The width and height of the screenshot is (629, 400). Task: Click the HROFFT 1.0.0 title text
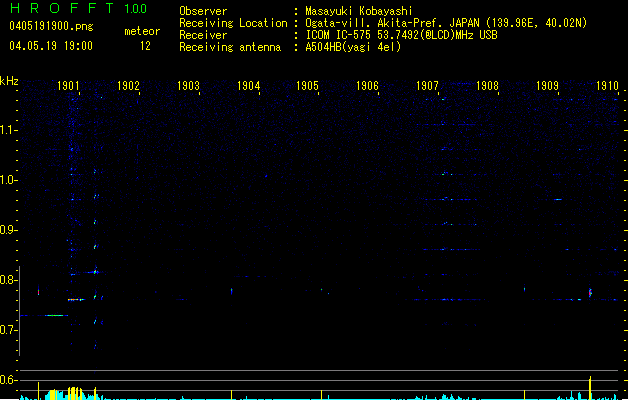(78, 8)
